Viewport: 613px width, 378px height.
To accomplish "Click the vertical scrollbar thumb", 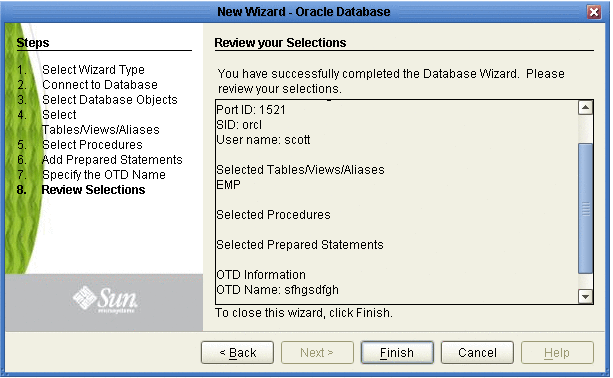I will pos(585,208).
